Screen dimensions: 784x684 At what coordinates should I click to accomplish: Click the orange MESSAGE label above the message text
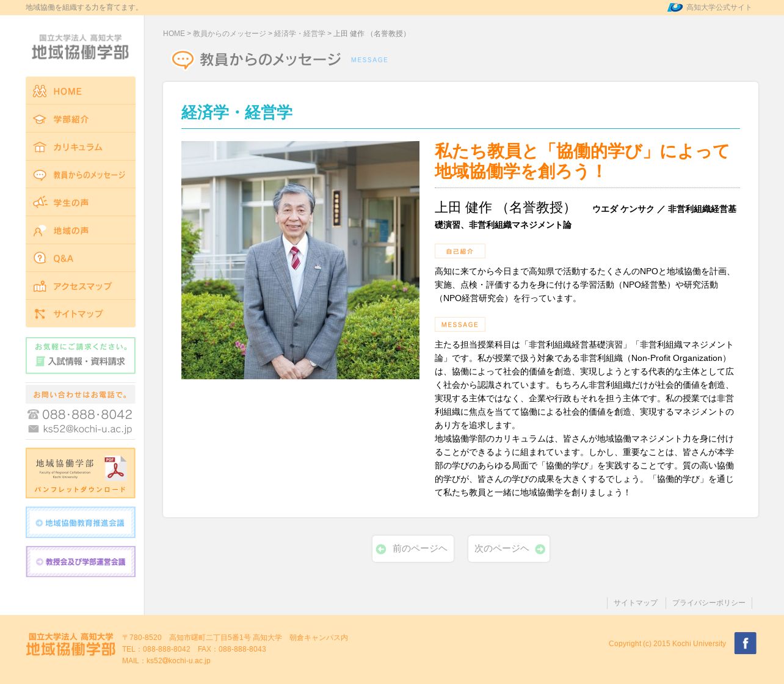(x=460, y=324)
